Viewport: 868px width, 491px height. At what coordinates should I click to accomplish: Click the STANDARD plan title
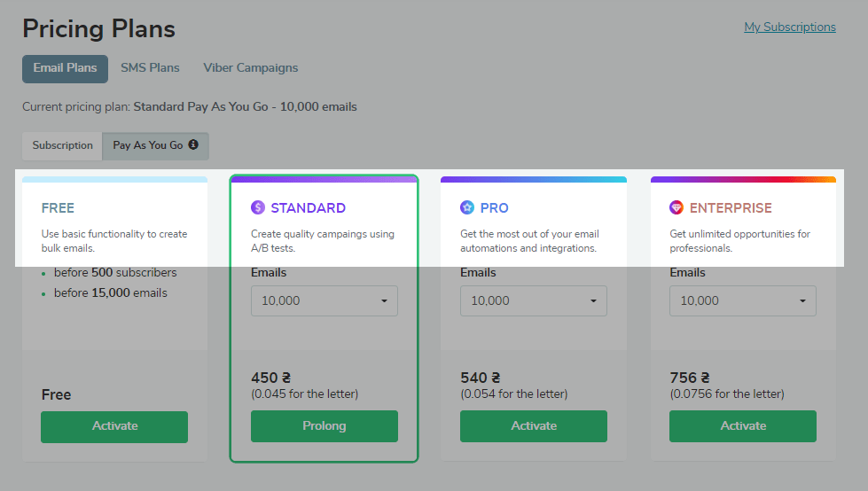pos(308,208)
